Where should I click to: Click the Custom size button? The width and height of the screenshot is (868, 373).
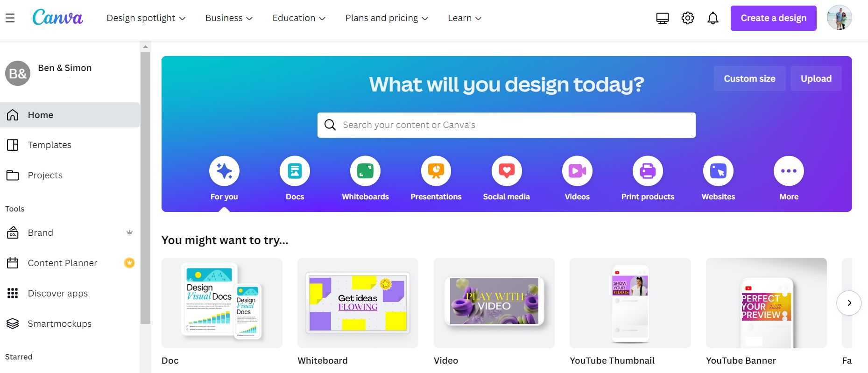point(749,78)
